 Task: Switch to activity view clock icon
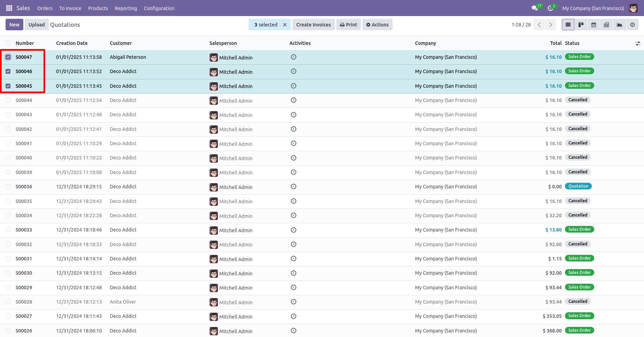[x=633, y=25]
